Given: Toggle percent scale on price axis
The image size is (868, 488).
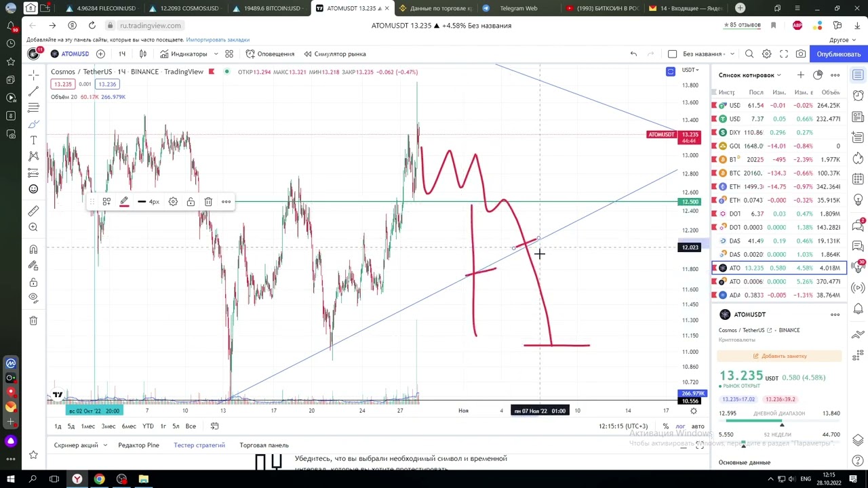Looking at the screenshot, I should click(665, 426).
